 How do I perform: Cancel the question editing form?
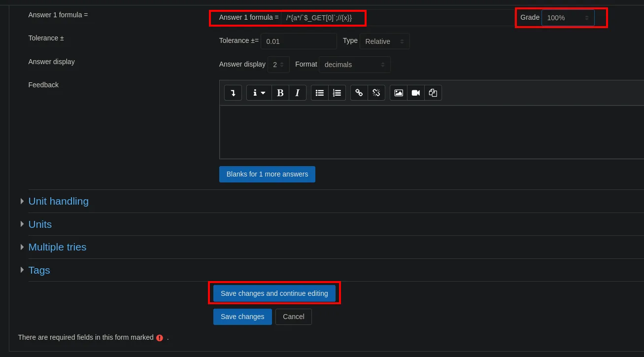tap(294, 317)
